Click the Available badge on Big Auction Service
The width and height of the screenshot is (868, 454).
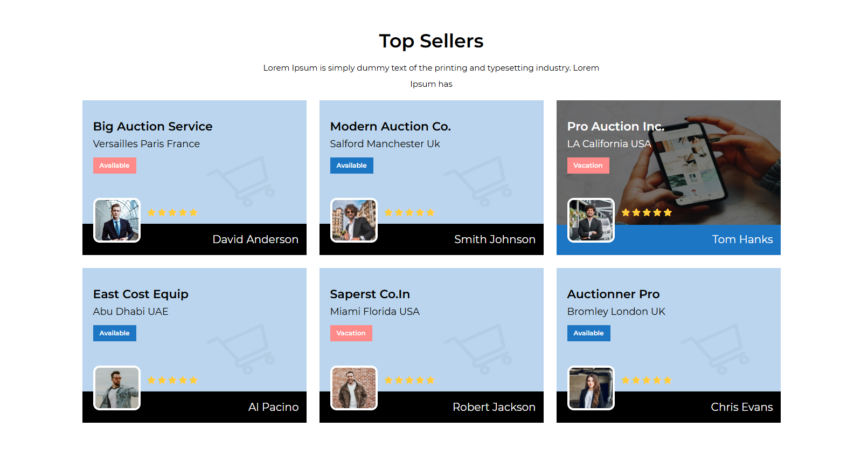tap(115, 166)
